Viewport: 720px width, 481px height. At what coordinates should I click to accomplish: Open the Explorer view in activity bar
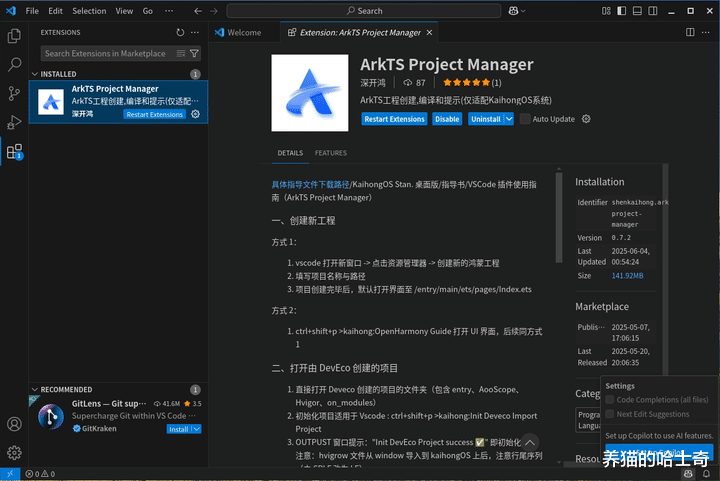coord(14,36)
